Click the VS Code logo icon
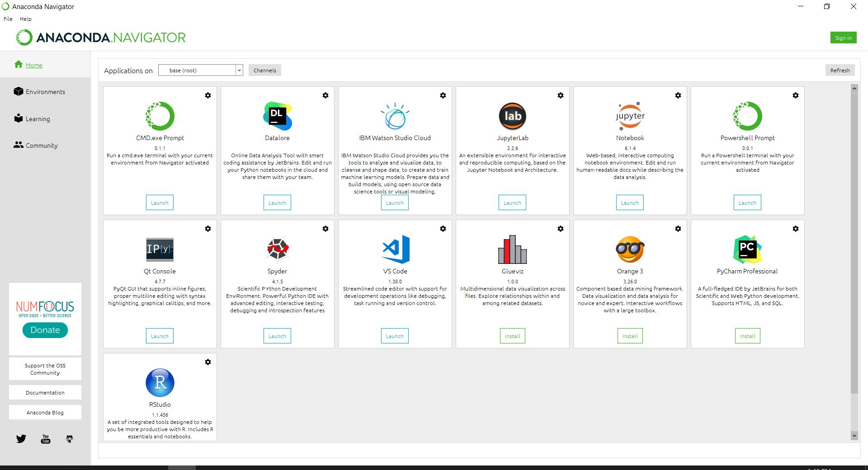Viewport: 868px width, 470px height. coord(396,249)
